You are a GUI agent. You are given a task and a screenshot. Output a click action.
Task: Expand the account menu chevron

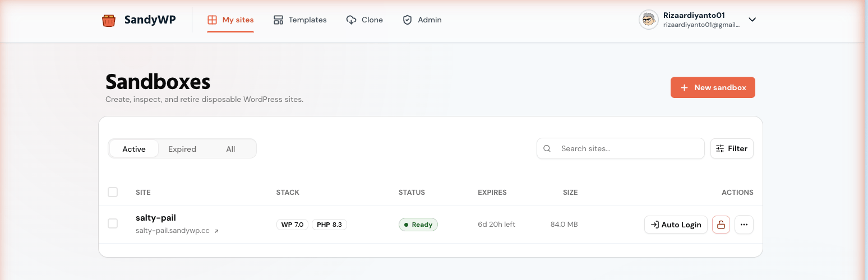point(752,20)
